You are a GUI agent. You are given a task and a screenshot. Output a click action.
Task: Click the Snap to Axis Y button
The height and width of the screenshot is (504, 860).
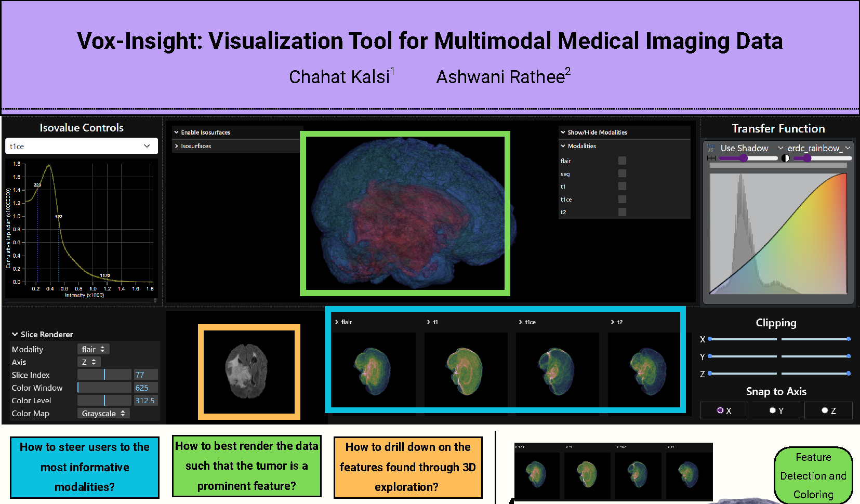pos(776,410)
